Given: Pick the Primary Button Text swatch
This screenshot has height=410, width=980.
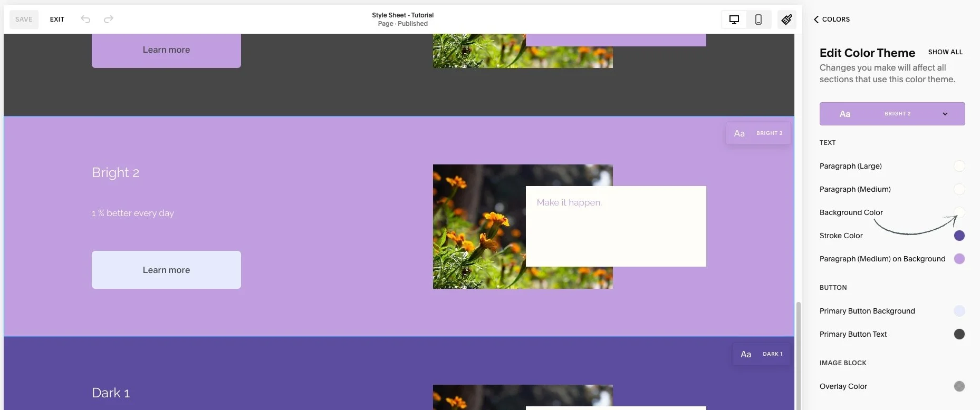Looking at the screenshot, I should pyautogui.click(x=959, y=334).
